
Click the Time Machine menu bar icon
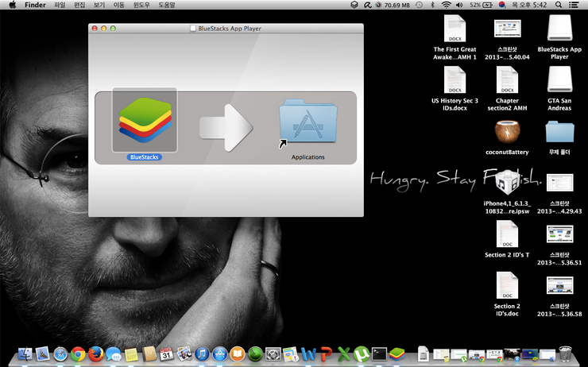point(419,5)
